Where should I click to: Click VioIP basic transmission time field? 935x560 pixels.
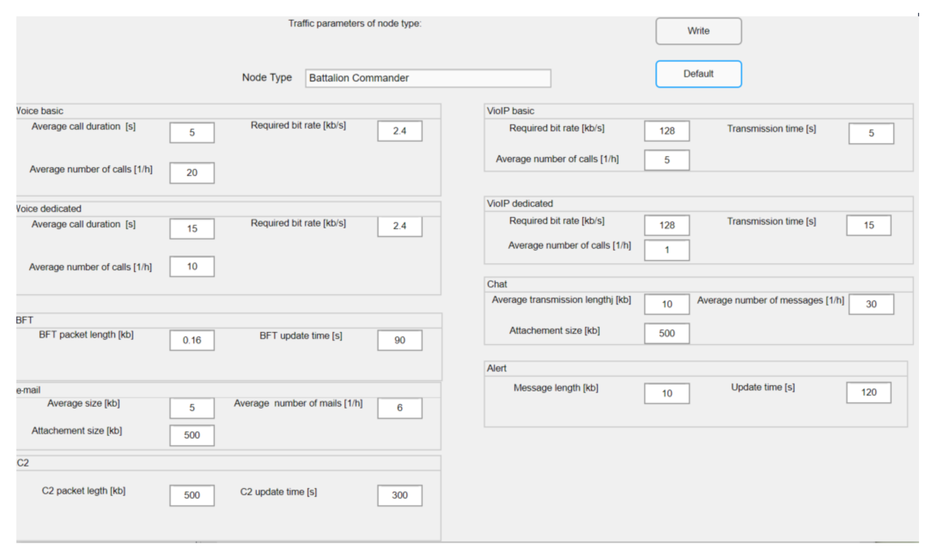pos(871,133)
